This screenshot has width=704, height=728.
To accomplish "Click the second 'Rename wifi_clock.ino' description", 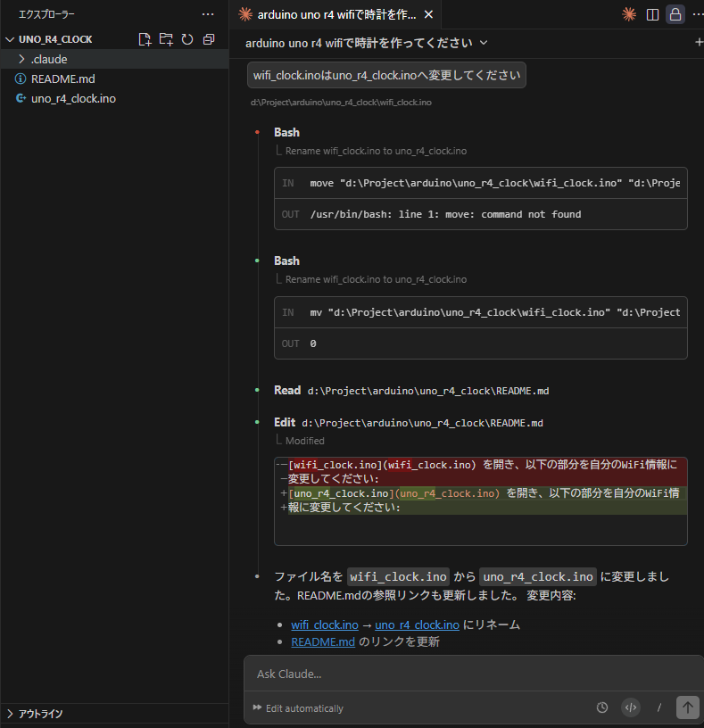I will pyautogui.click(x=376, y=279).
